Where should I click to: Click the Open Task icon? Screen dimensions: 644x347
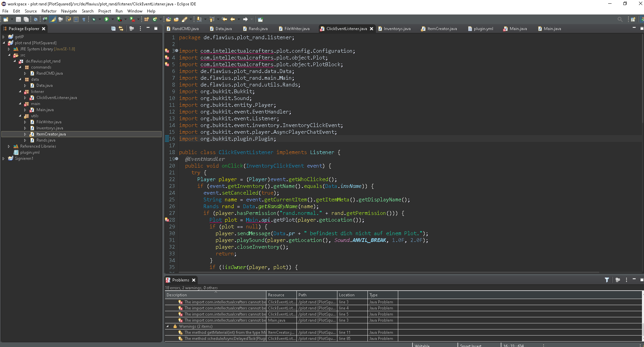(x=176, y=19)
